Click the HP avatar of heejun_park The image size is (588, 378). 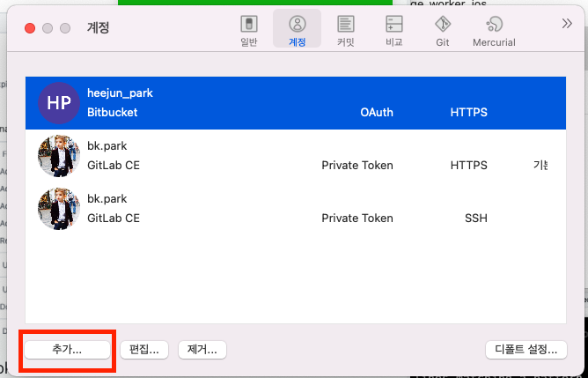point(59,103)
